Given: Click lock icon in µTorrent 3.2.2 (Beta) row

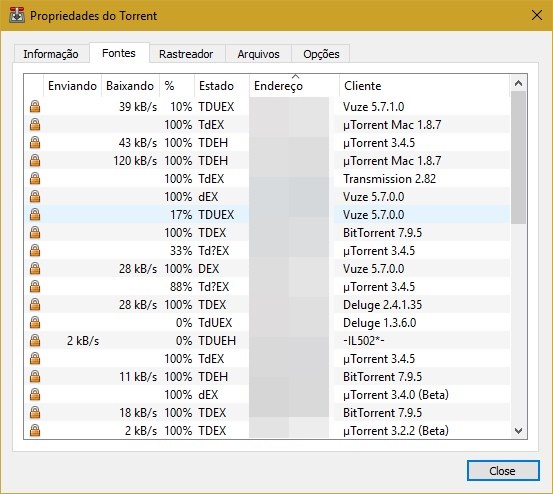Looking at the screenshot, I should click(35, 430).
